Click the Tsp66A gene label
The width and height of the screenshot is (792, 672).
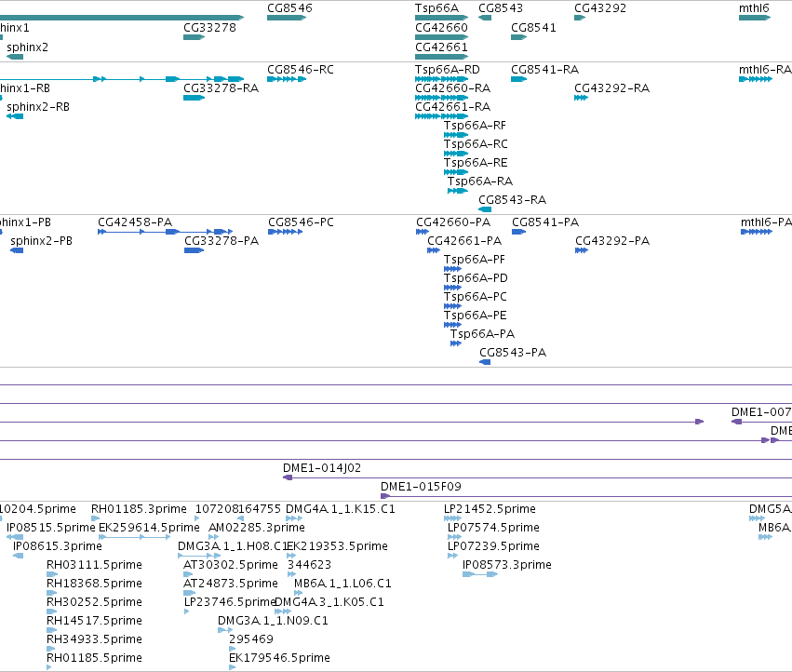pos(436,8)
